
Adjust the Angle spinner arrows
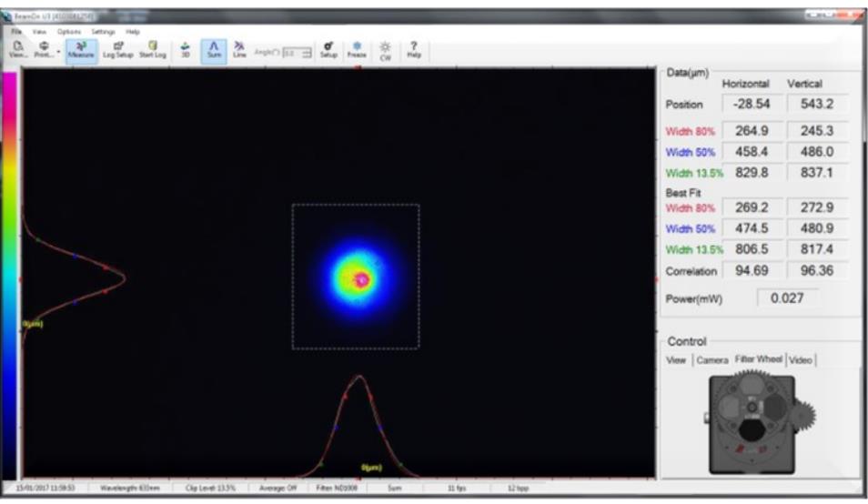307,54
